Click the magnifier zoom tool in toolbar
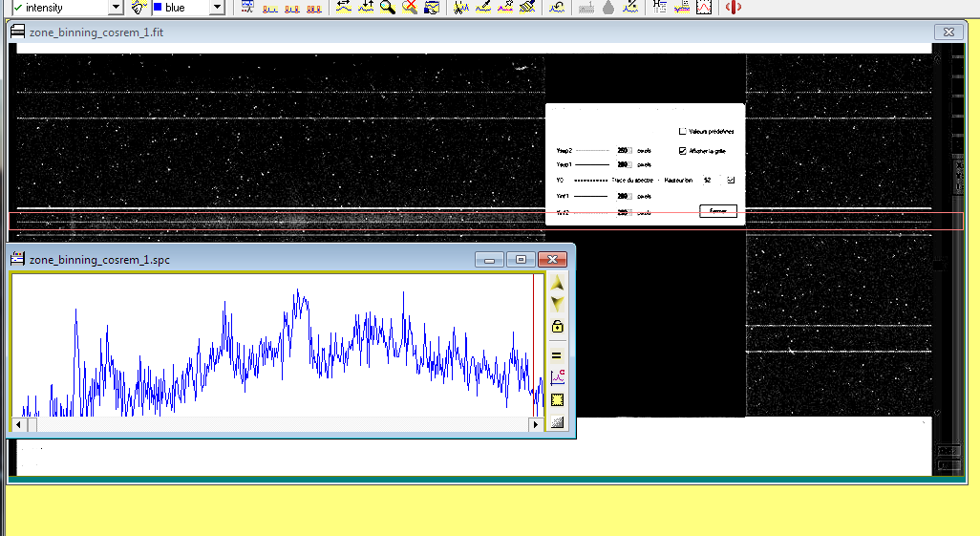Screen dimensions: 980x536 (x=388, y=8)
